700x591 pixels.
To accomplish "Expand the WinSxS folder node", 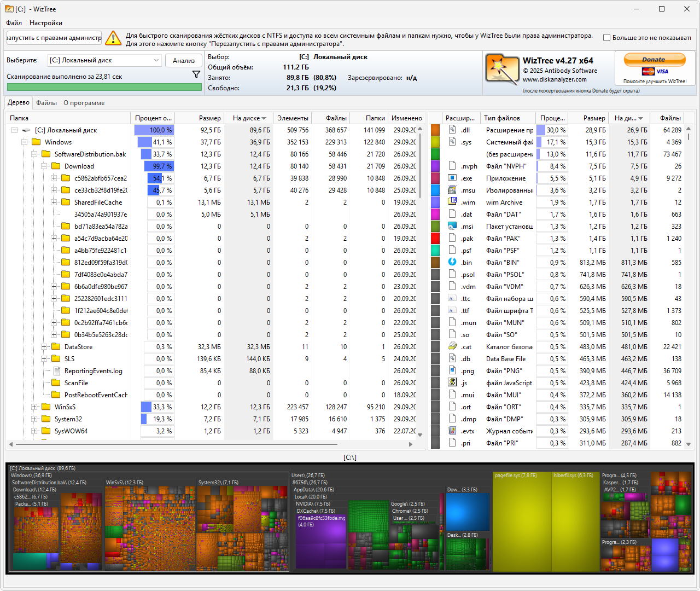I will (34, 407).
